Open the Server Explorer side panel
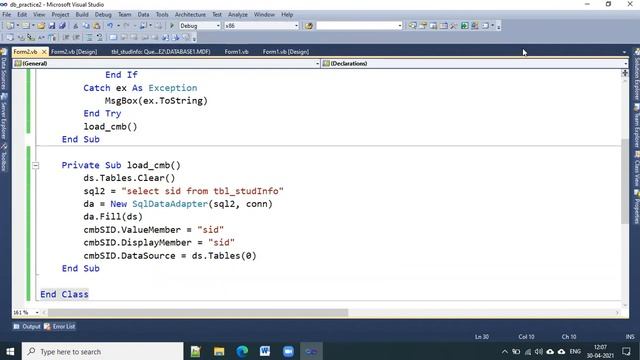 coord(4,117)
